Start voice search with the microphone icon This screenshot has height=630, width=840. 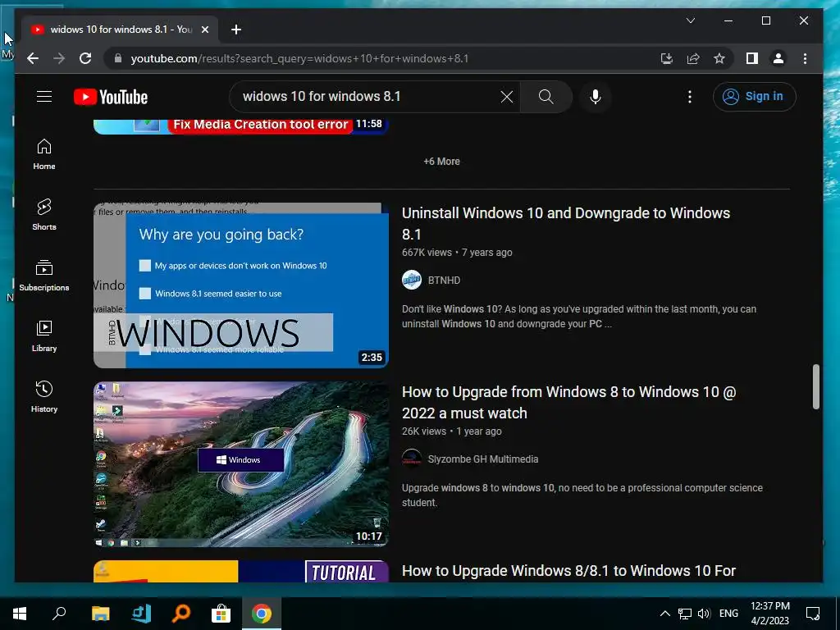coord(596,97)
